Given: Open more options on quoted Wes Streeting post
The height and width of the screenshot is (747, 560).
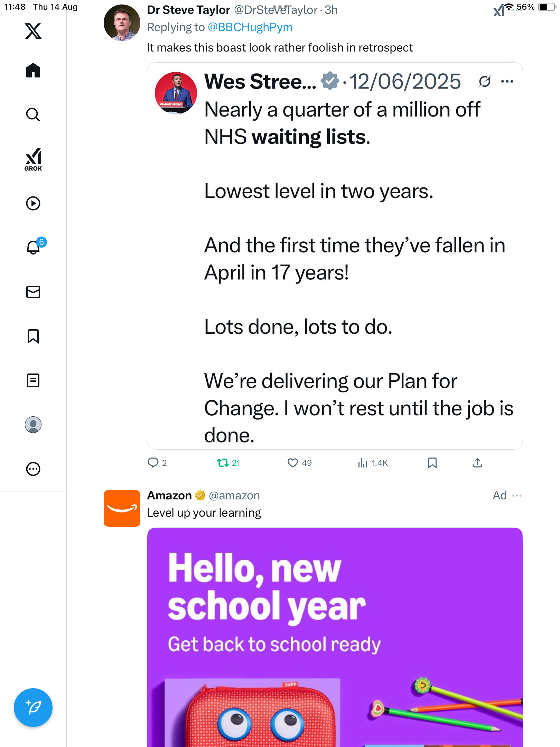Looking at the screenshot, I should click(507, 82).
